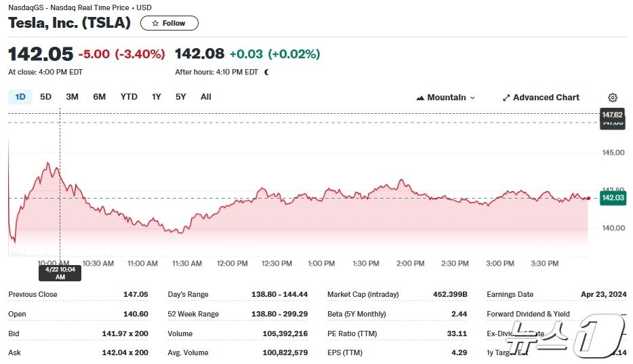Click the after-hours moon icon

coord(266,72)
